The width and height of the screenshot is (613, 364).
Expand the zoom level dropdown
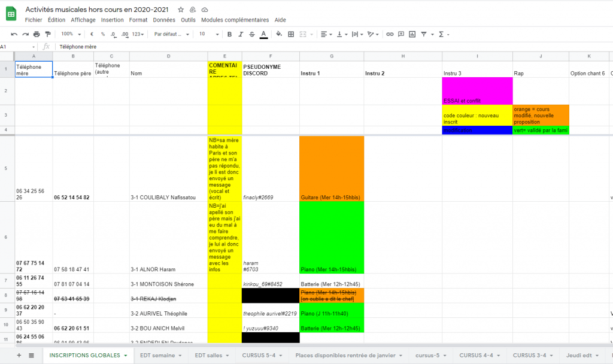coord(71,34)
